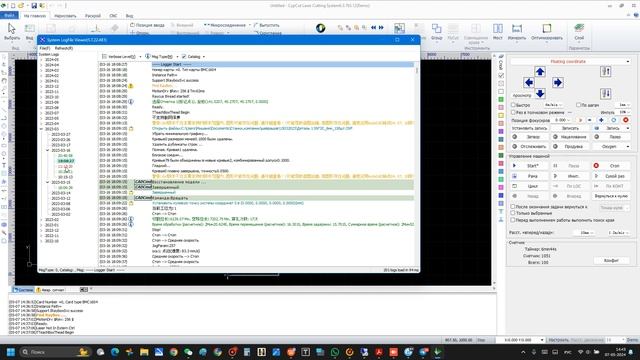Open WhatsApp from the taskbar

pyautogui.click(x=335, y=352)
